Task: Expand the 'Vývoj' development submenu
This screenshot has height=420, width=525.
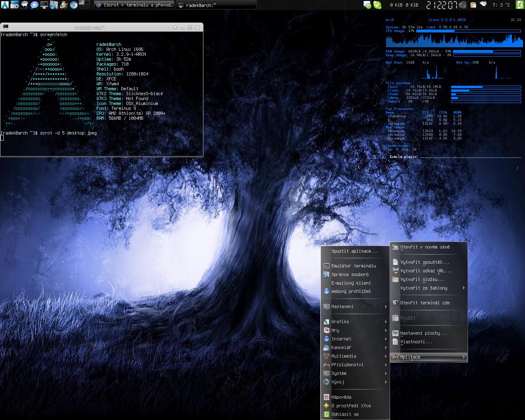Action: tap(354, 382)
